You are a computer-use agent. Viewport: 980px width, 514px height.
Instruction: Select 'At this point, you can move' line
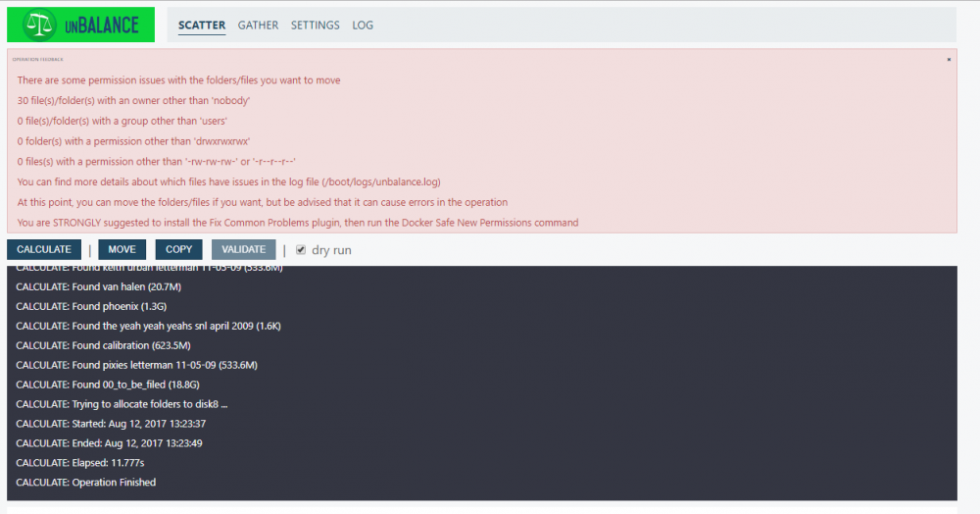pos(263,202)
